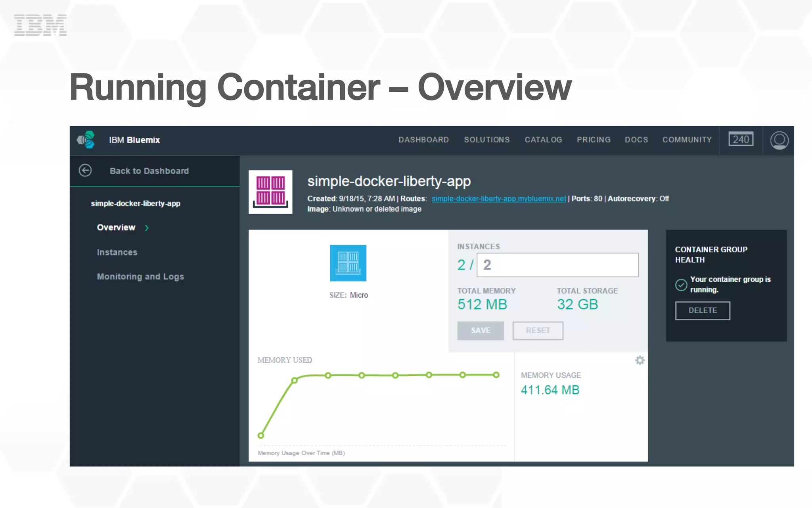Select Overview in sidebar
This screenshot has width=812, height=508.
(x=116, y=227)
